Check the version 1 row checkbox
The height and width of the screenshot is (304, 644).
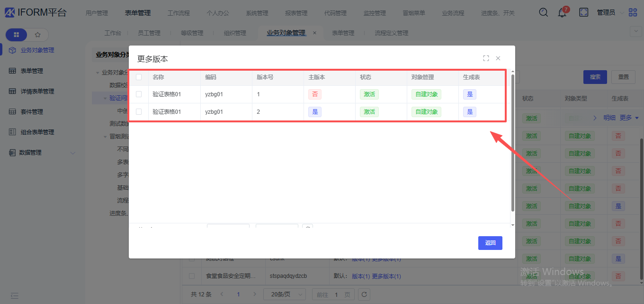[x=139, y=94]
